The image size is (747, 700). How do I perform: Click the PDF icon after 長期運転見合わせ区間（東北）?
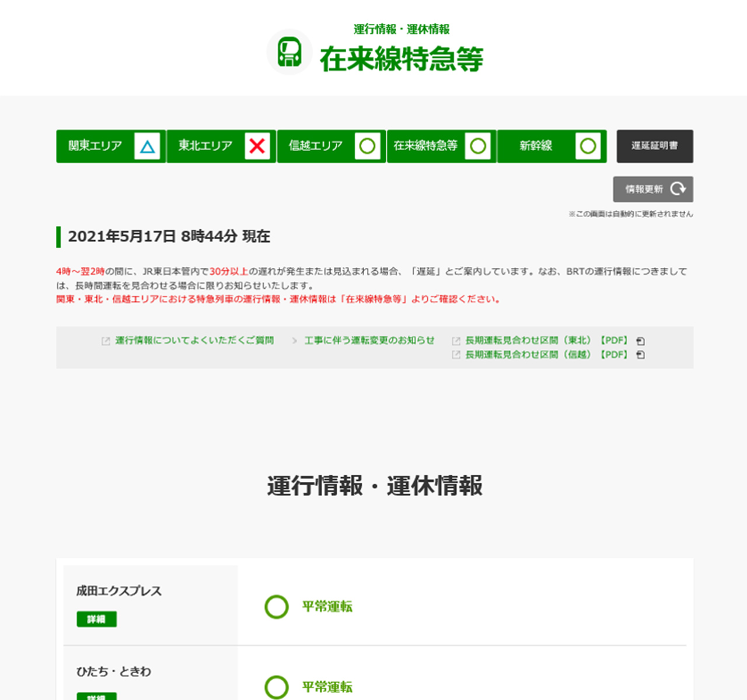tap(640, 341)
